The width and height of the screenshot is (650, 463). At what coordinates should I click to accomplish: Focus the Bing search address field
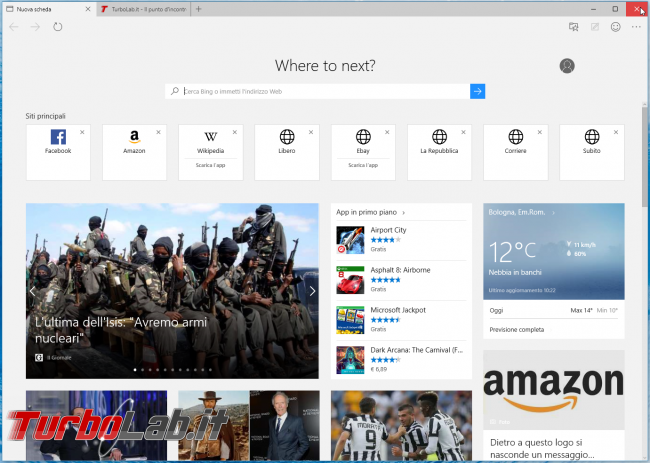point(318,91)
